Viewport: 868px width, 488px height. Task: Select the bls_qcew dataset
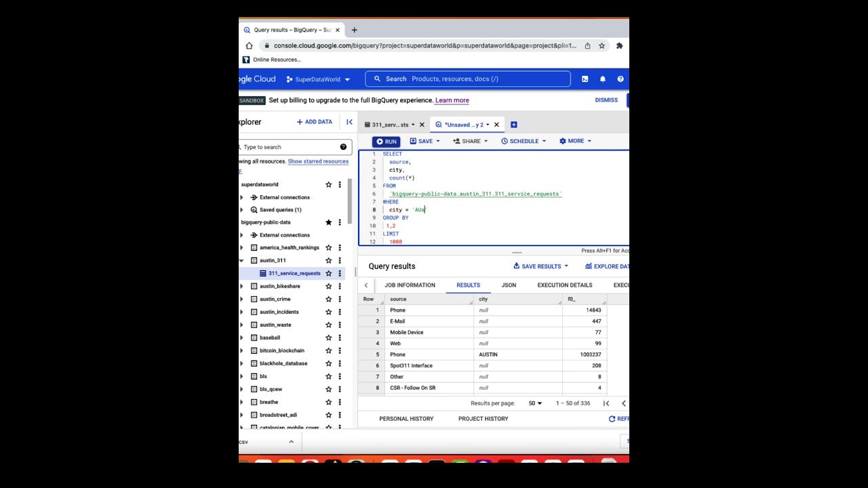click(271, 389)
